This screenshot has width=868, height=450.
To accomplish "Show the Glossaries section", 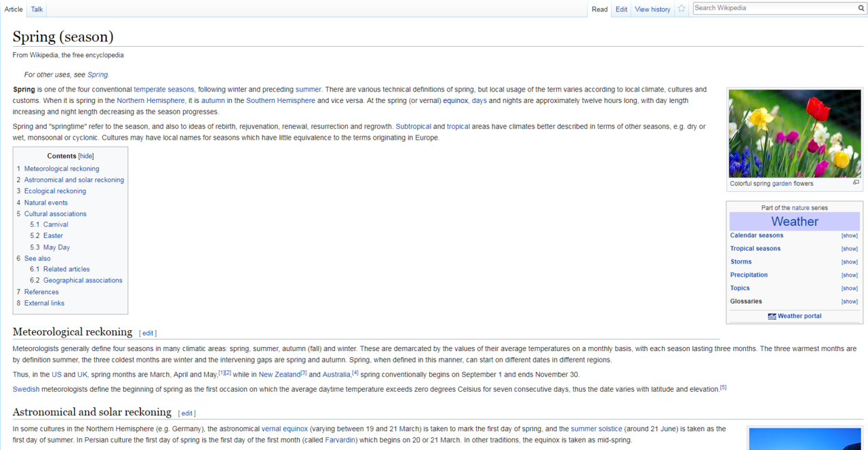I will point(849,302).
